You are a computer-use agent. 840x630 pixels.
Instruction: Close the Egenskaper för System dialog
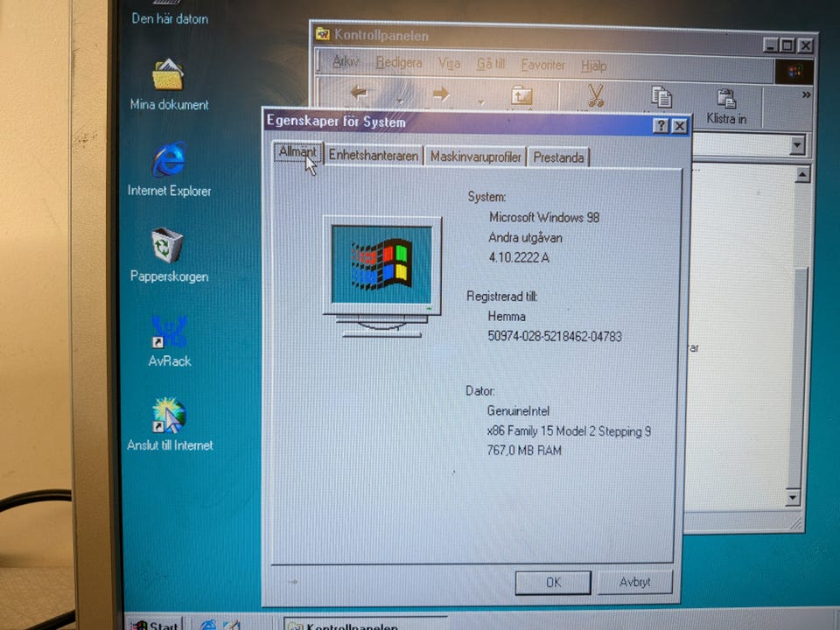coord(679,126)
